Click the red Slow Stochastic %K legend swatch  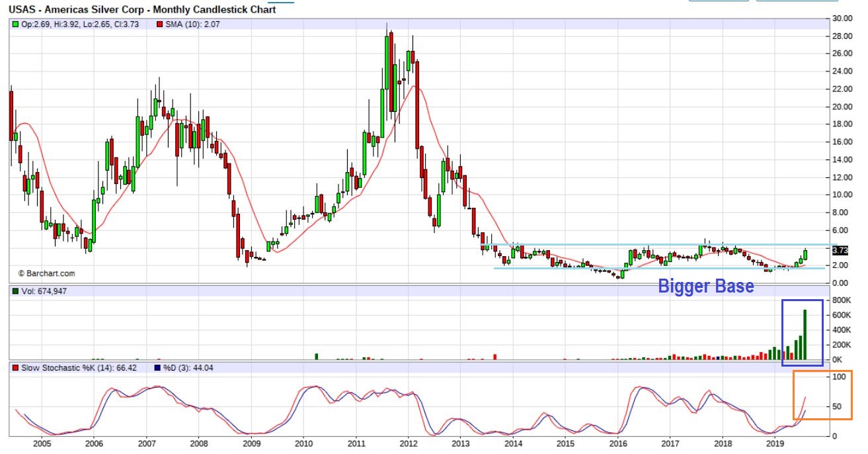pyautogui.click(x=15, y=368)
